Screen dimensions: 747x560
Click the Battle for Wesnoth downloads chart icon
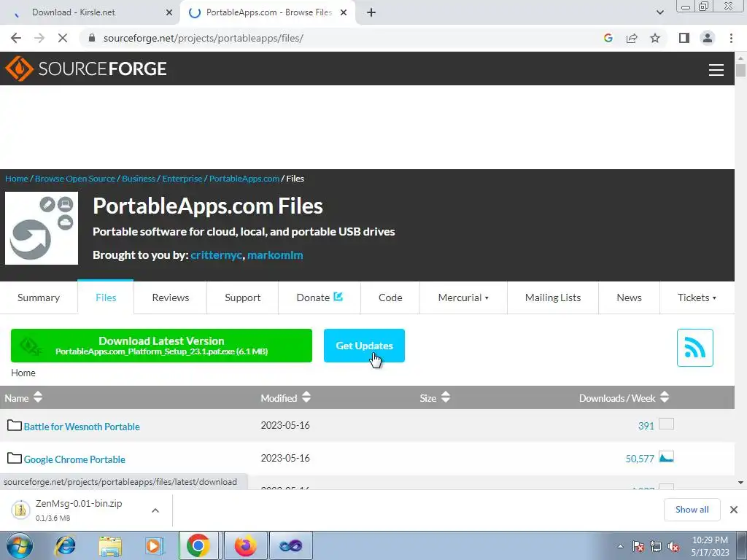[x=667, y=424]
